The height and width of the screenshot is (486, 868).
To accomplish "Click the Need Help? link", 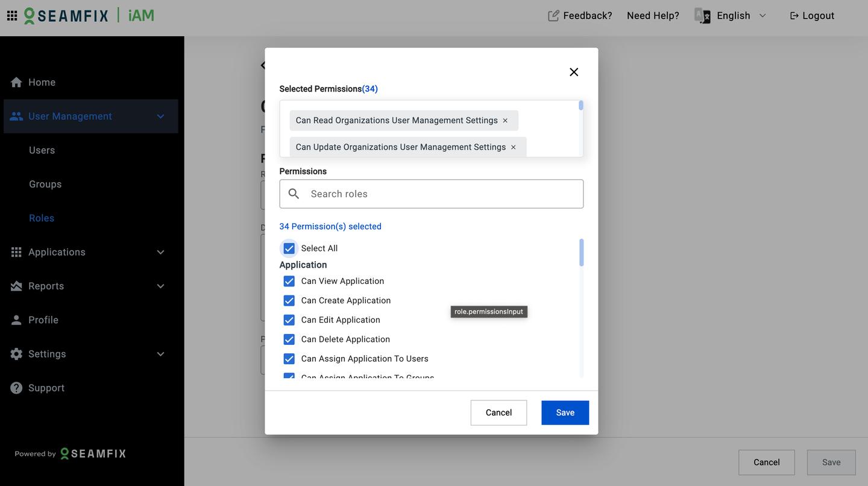I will click(653, 16).
